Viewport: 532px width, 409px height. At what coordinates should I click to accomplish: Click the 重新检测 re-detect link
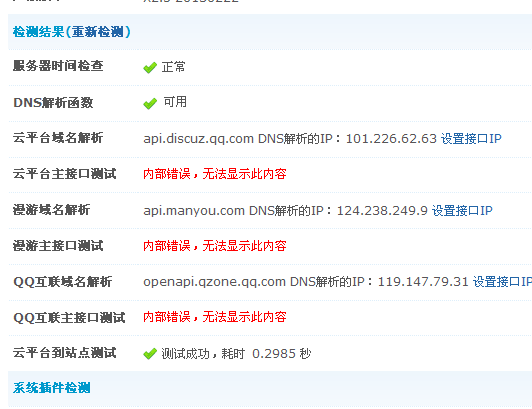(x=98, y=32)
